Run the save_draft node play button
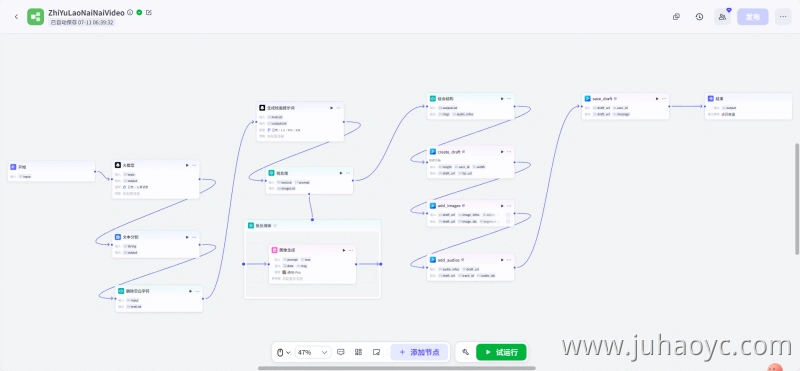This screenshot has height=371, width=800. coord(656,98)
